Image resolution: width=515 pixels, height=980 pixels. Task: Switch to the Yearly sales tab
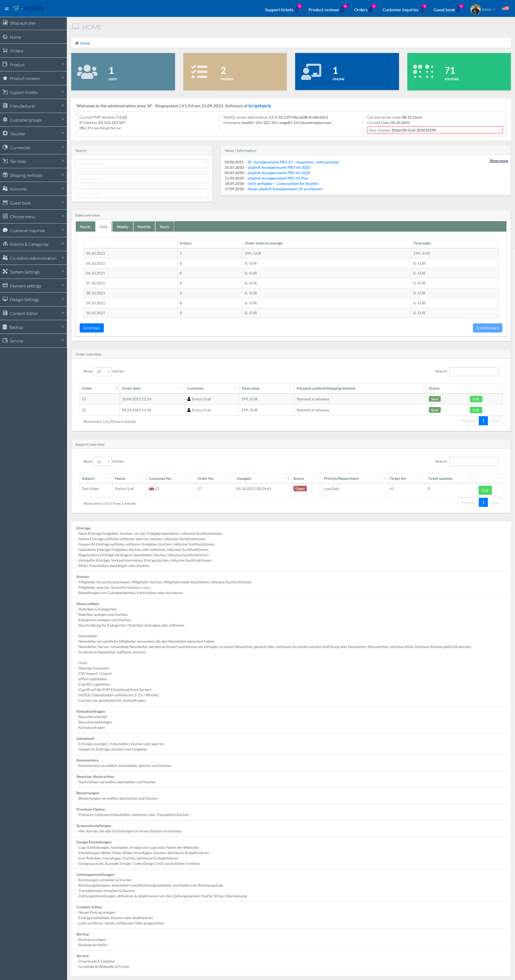tap(164, 226)
